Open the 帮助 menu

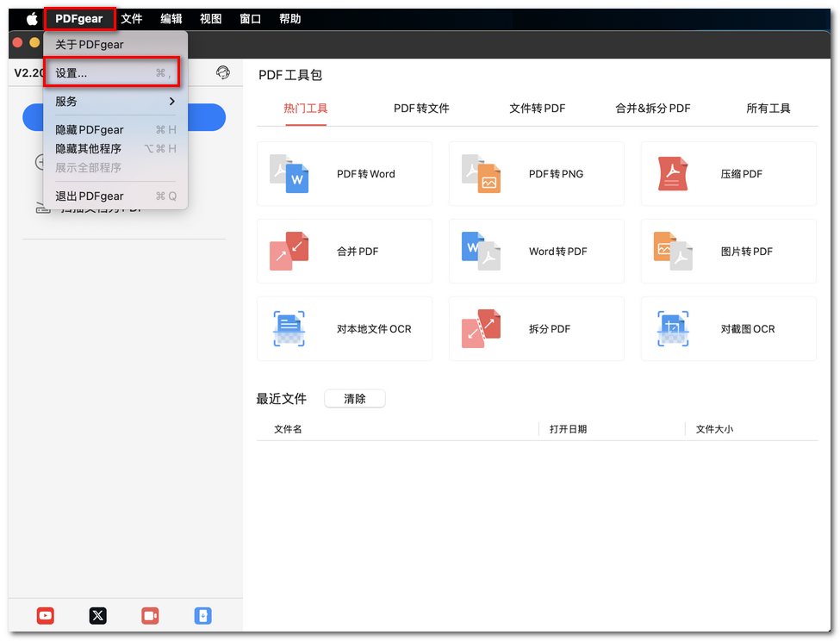pyautogui.click(x=290, y=17)
